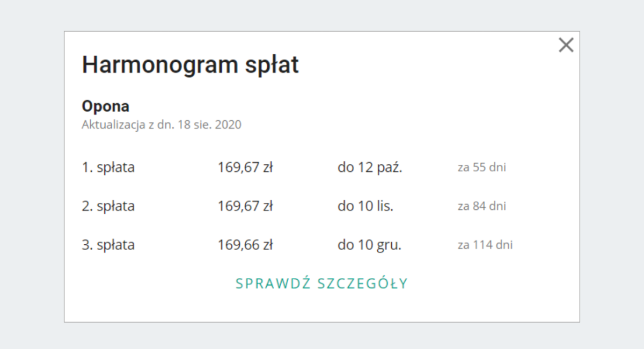The height and width of the screenshot is (349, 644).
Task: Click the second installment's 169,67 zł amount
Action: click(x=245, y=206)
